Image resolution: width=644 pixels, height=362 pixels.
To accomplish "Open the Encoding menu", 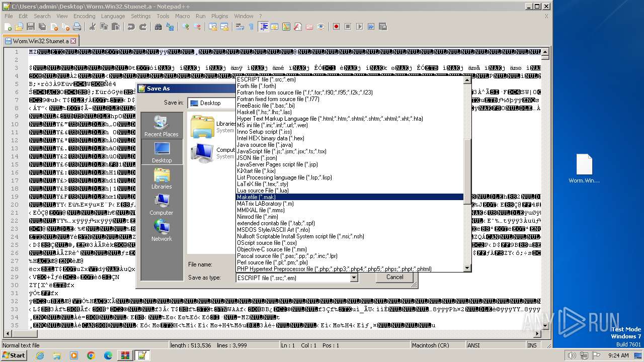I will [84, 16].
